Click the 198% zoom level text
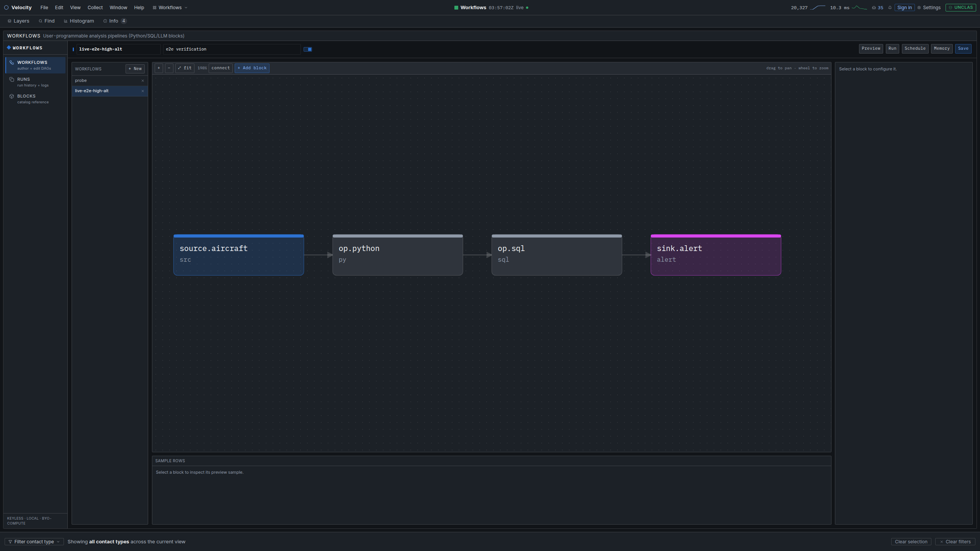This screenshot has width=980, height=551. pos(202,68)
